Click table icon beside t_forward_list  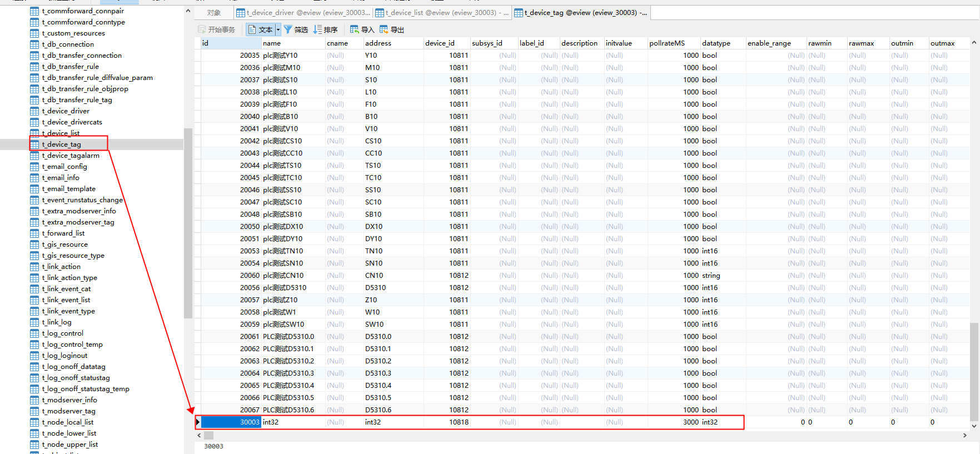tap(34, 233)
